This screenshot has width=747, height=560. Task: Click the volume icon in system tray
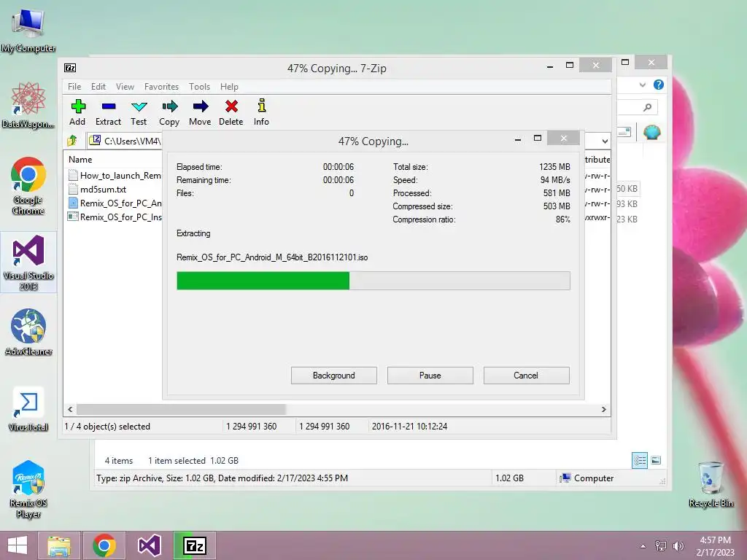click(x=678, y=545)
